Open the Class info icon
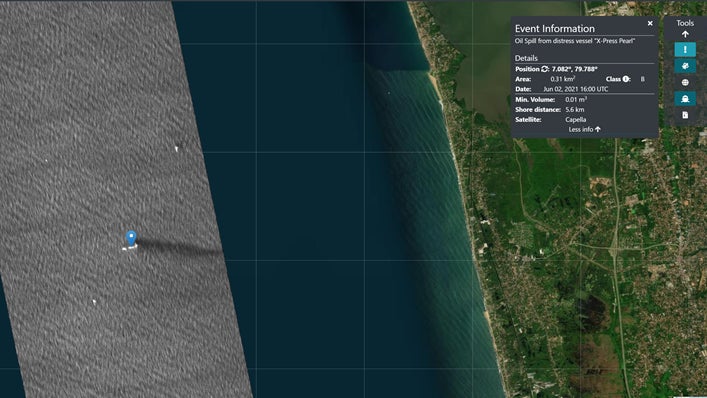Image resolution: width=707 pixels, height=398 pixels. click(626, 79)
